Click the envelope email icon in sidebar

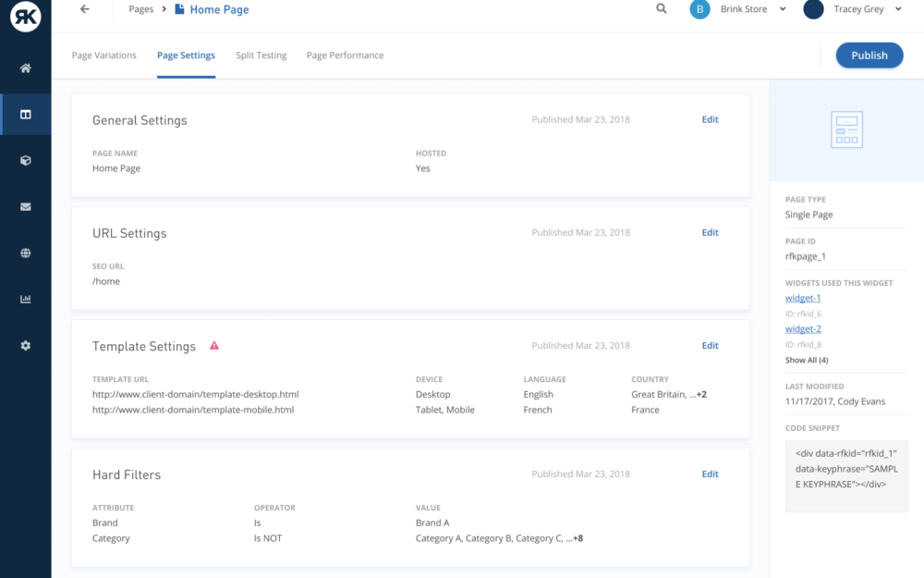[25, 207]
